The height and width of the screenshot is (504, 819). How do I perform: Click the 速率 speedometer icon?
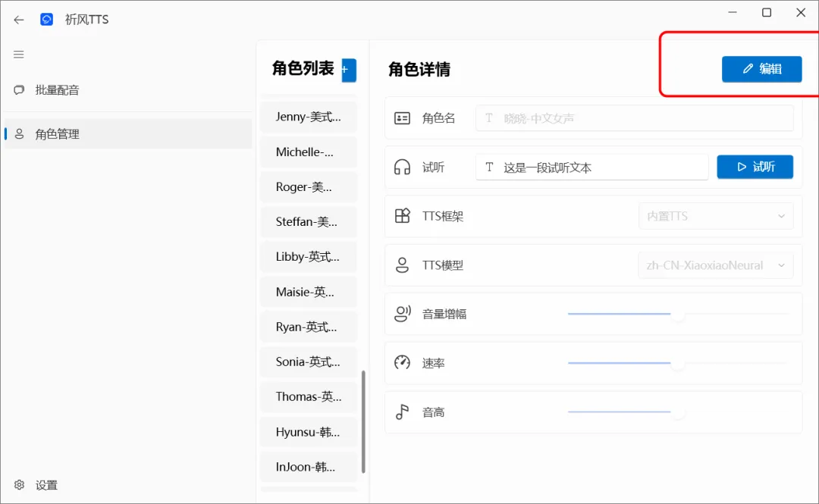tap(402, 362)
